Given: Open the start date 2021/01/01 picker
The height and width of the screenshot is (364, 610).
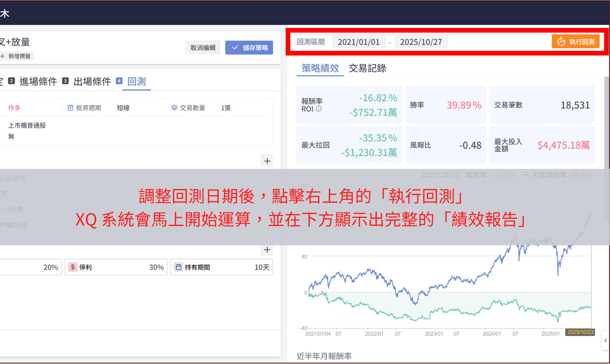Looking at the screenshot, I should click(x=359, y=41).
